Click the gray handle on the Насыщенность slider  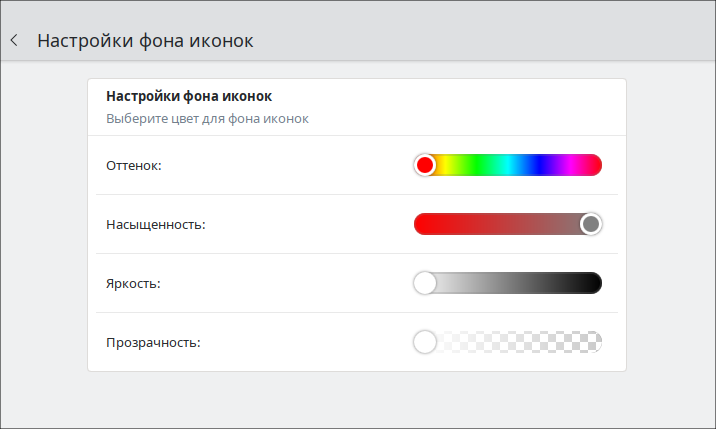click(x=590, y=224)
